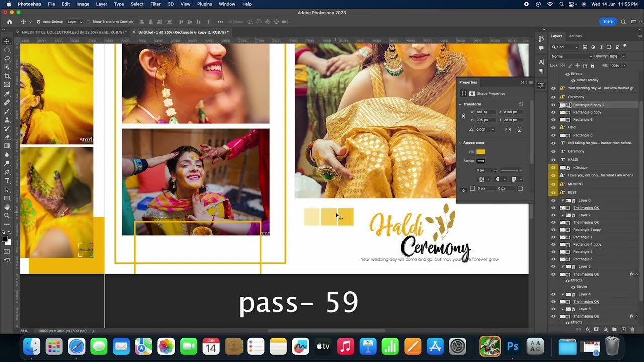Open the Auto-Select Layer dropdown
The height and width of the screenshot is (362, 644).
[x=75, y=22]
